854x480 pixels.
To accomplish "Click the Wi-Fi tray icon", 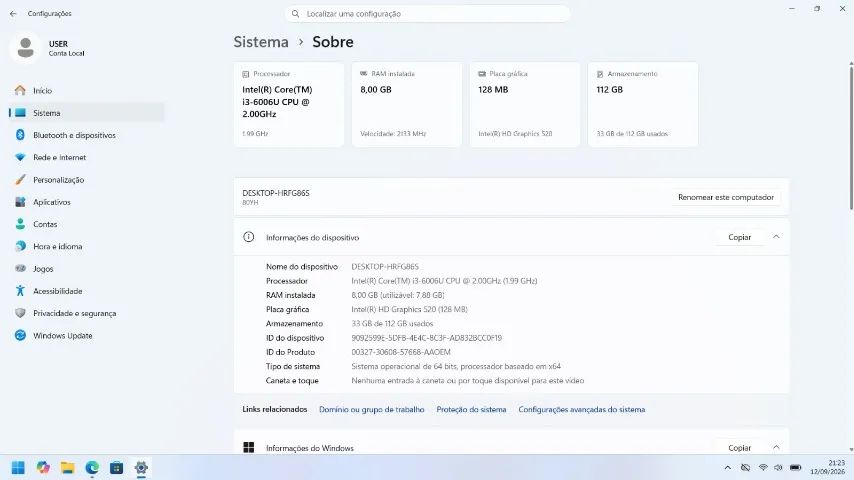I will click(x=763, y=467).
